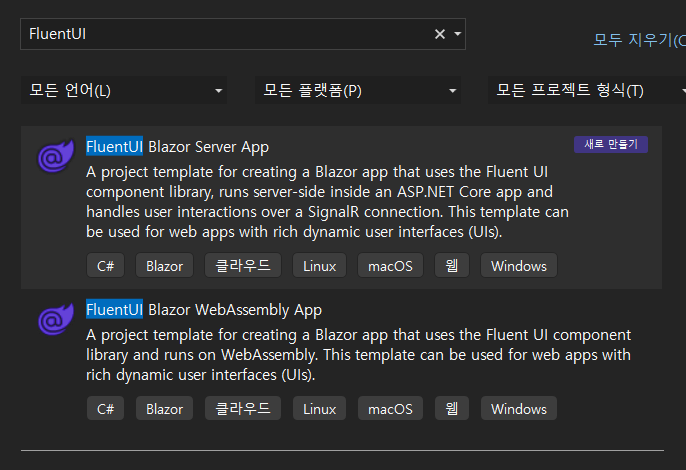
Task: Click C# tag under WebAssembly App
Action: 105,409
